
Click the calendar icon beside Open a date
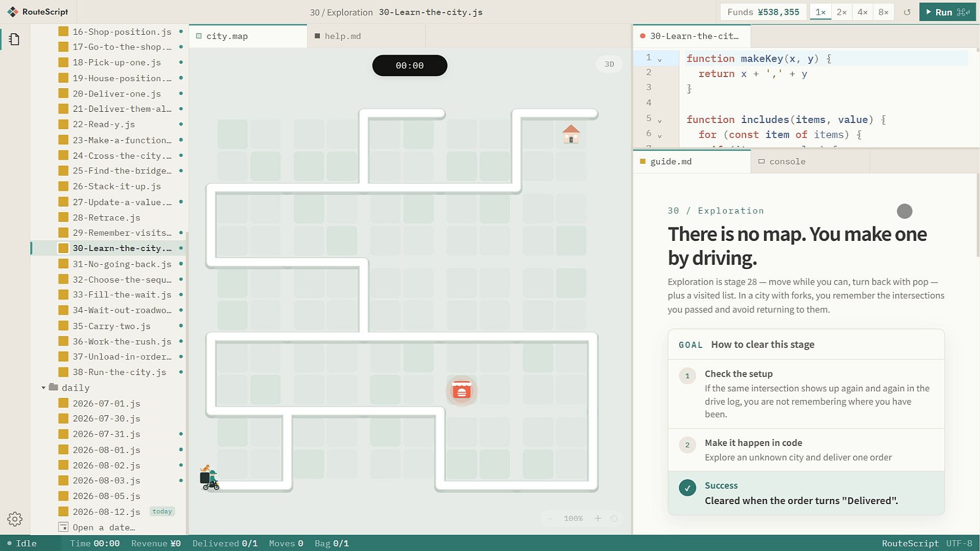coord(63,527)
